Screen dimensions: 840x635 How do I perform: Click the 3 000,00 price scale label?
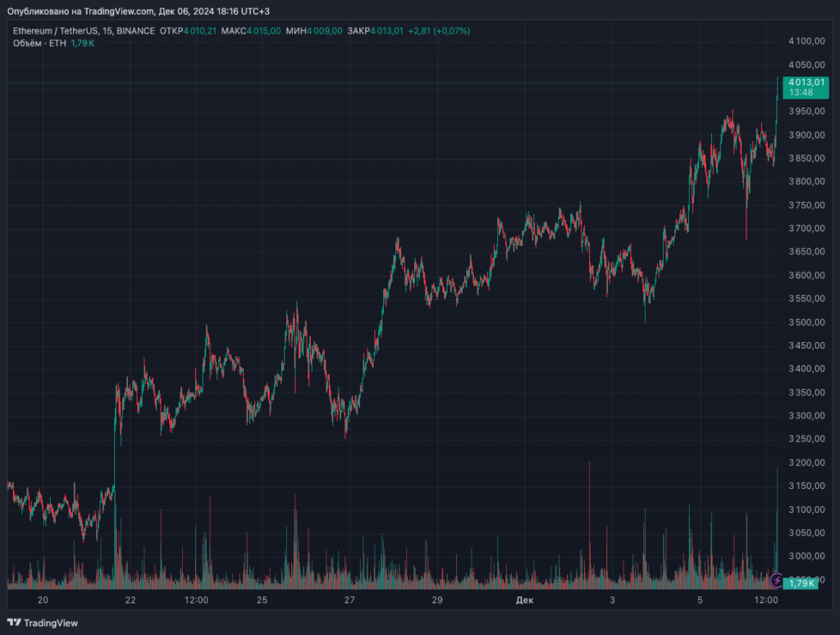pyautogui.click(x=805, y=556)
